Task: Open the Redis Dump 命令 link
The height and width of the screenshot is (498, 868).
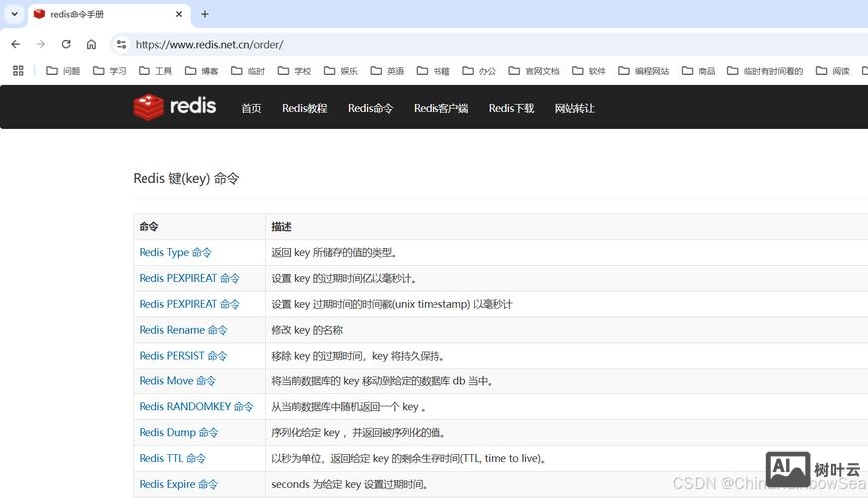Action: point(178,432)
